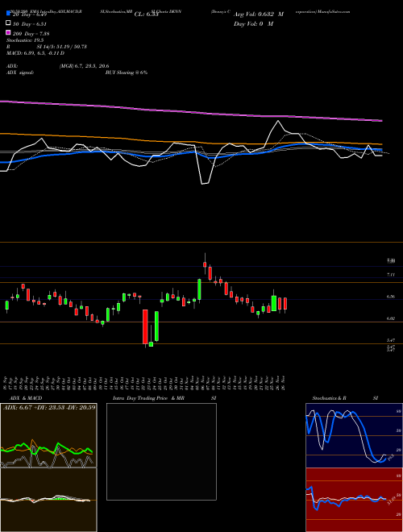This screenshot has width=403, height=532.
Task: Click the 'CL: 6.33' close price
Action: coord(146,15)
